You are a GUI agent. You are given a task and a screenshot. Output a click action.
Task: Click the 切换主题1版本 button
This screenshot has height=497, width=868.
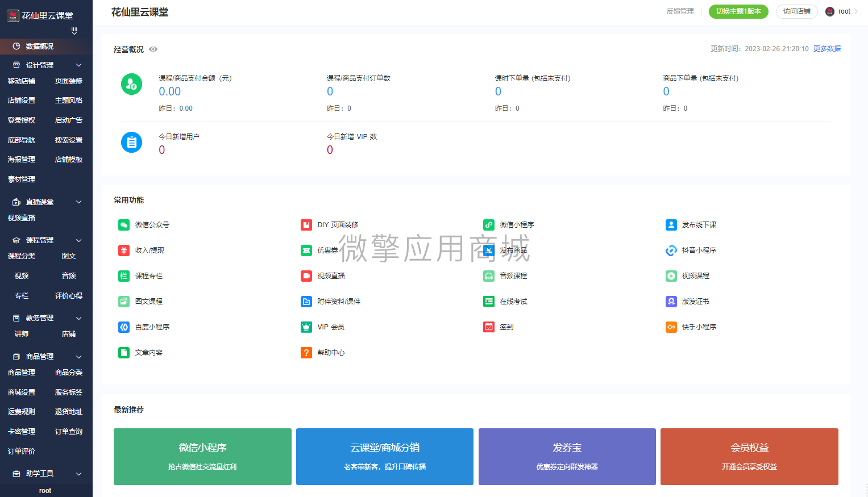point(738,11)
